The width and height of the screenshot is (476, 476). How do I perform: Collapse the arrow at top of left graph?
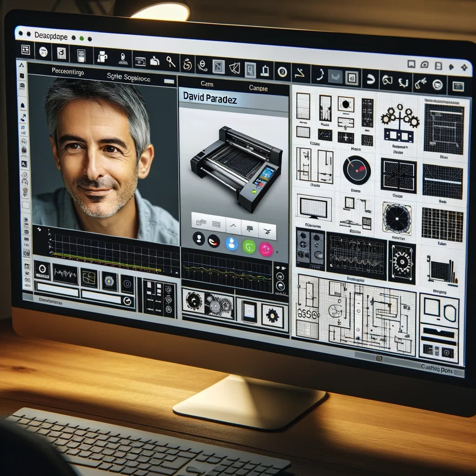pos(39,229)
